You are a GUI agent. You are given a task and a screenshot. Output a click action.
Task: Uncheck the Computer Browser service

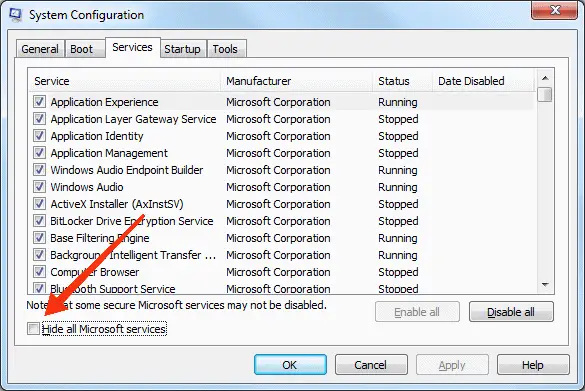click(40, 272)
